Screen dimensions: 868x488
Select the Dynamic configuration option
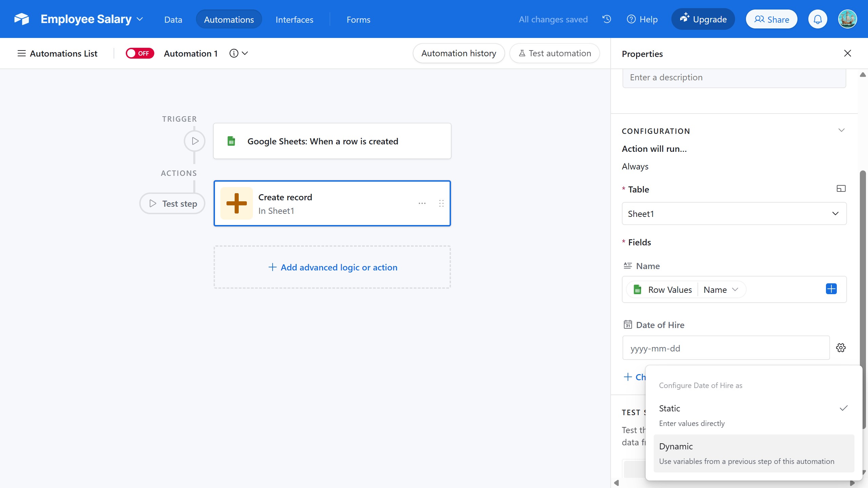pyautogui.click(x=753, y=453)
